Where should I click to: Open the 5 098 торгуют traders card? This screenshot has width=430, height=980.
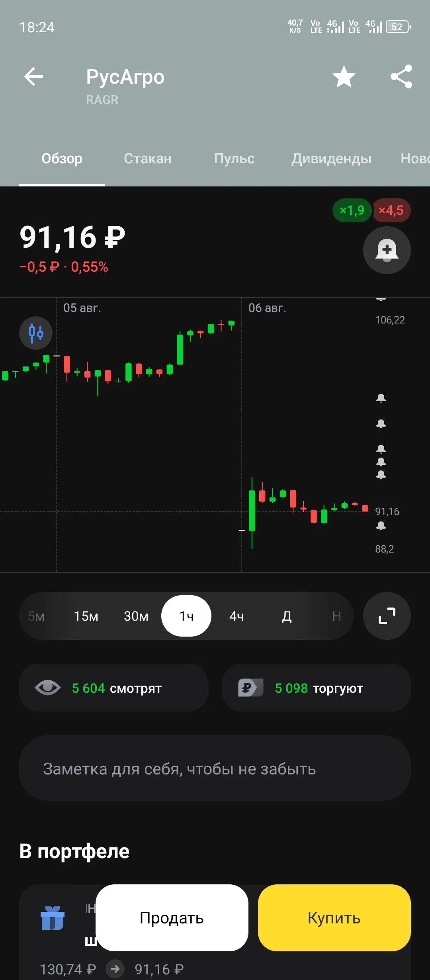point(317,688)
